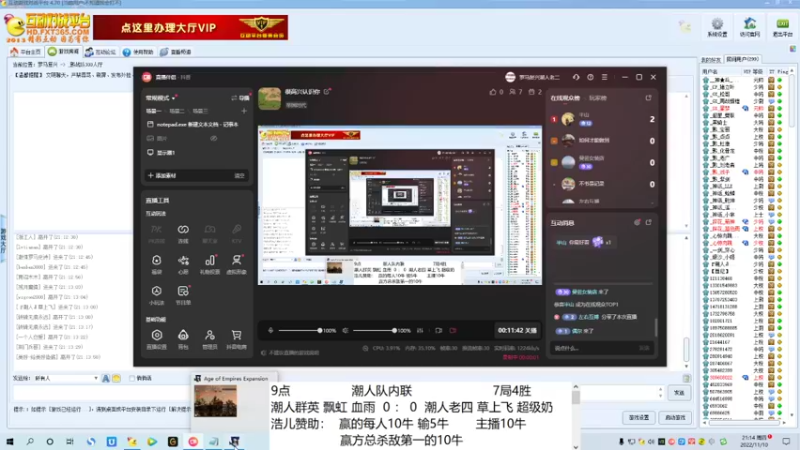Switch to 场景二 scene tab
This screenshot has height=450, width=800.
pos(177,111)
